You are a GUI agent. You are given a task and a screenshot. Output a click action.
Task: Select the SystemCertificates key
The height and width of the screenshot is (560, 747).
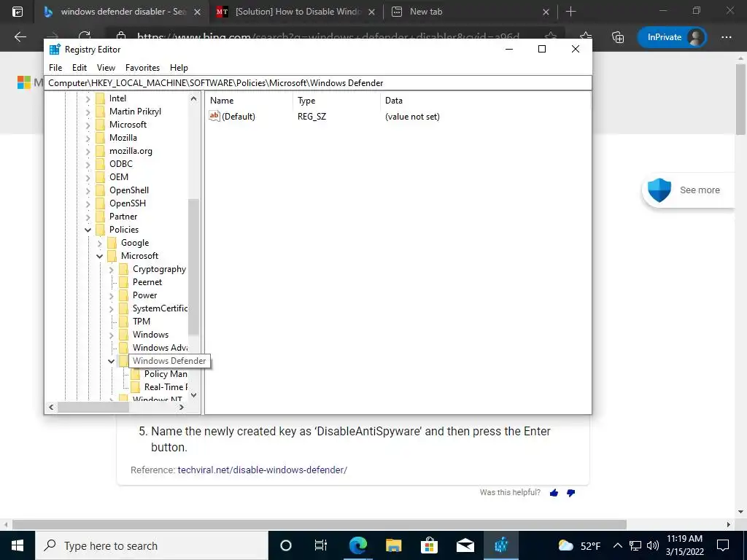pyautogui.click(x=160, y=308)
